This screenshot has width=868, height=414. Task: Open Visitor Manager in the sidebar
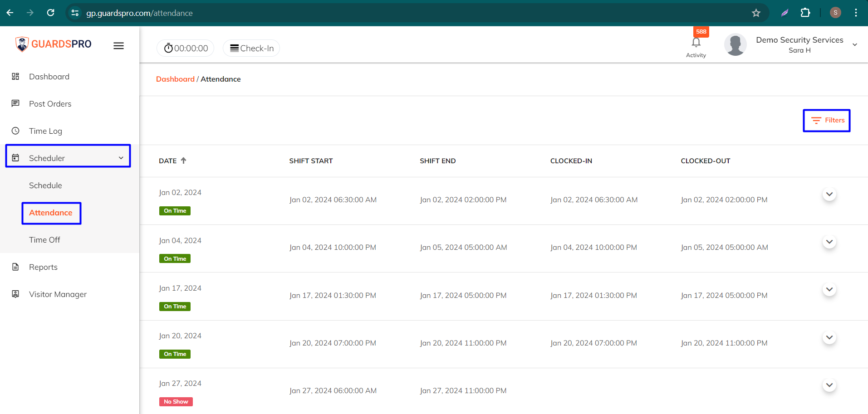click(58, 294)
